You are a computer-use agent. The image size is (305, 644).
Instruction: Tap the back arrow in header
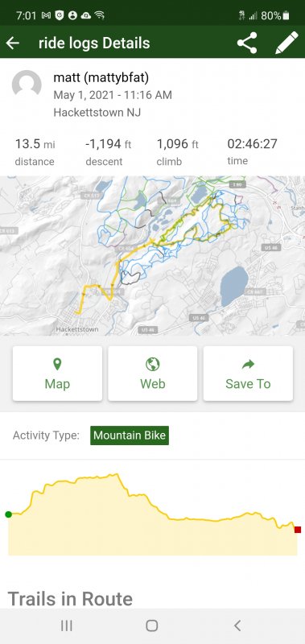[x=13, y=43]
